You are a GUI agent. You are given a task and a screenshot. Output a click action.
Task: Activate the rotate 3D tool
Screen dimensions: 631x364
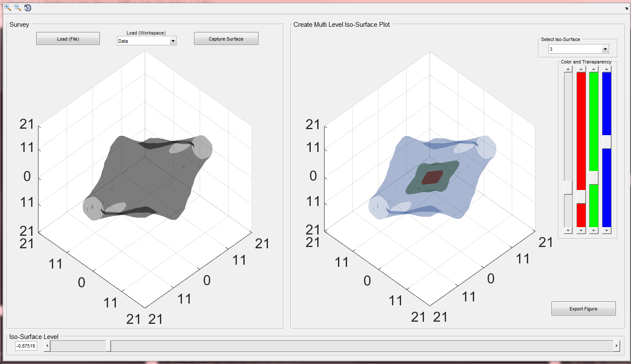pyautogui.click(x=28, y=7)
